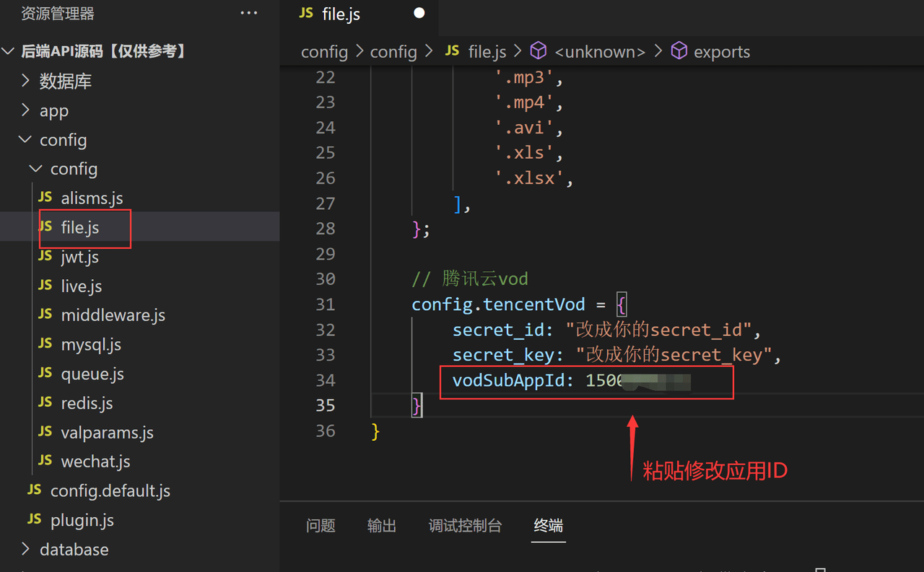Click the JS icon beside plugin.js
This screenshot has width=924, height=572.
(x=34, y=519)
